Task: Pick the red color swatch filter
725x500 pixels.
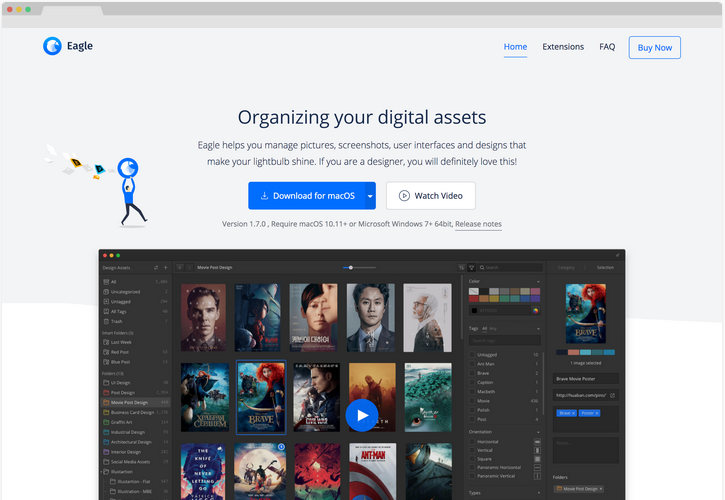Action: (473, 299)
